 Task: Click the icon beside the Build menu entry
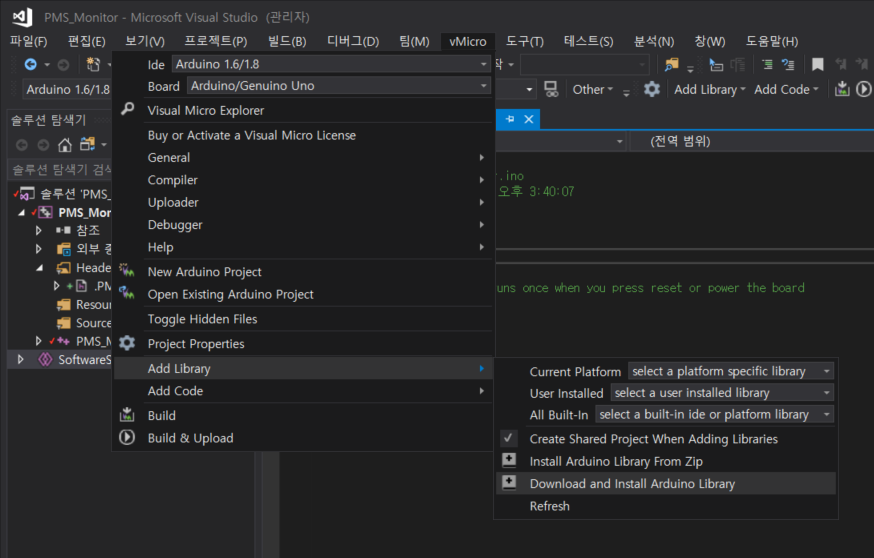click(x=127, y=414)
